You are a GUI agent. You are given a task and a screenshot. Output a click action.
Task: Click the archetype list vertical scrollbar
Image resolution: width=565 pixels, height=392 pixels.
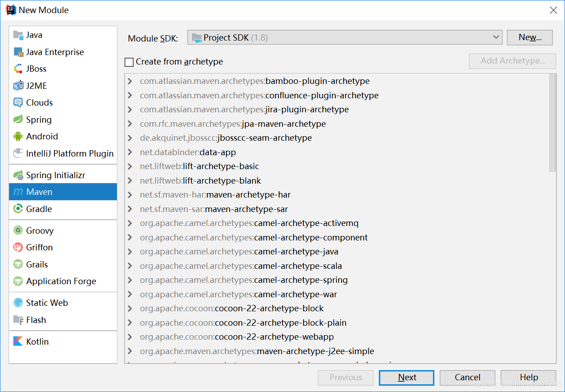pyautogui.click(x=553, y=123)
